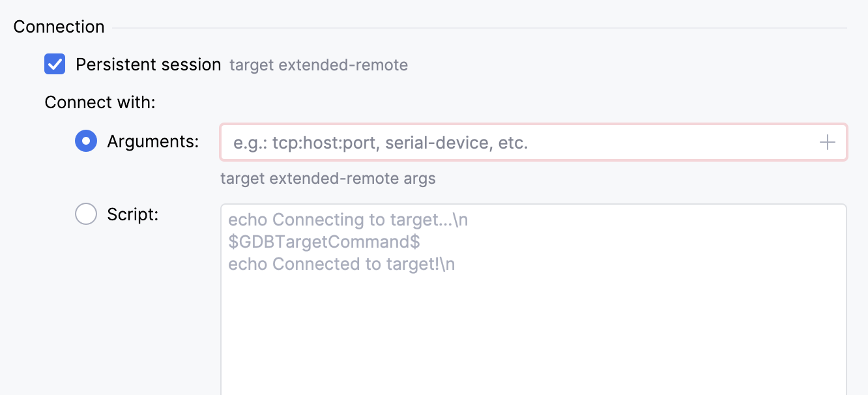Select the Arguments radio button

click(86, 141)
